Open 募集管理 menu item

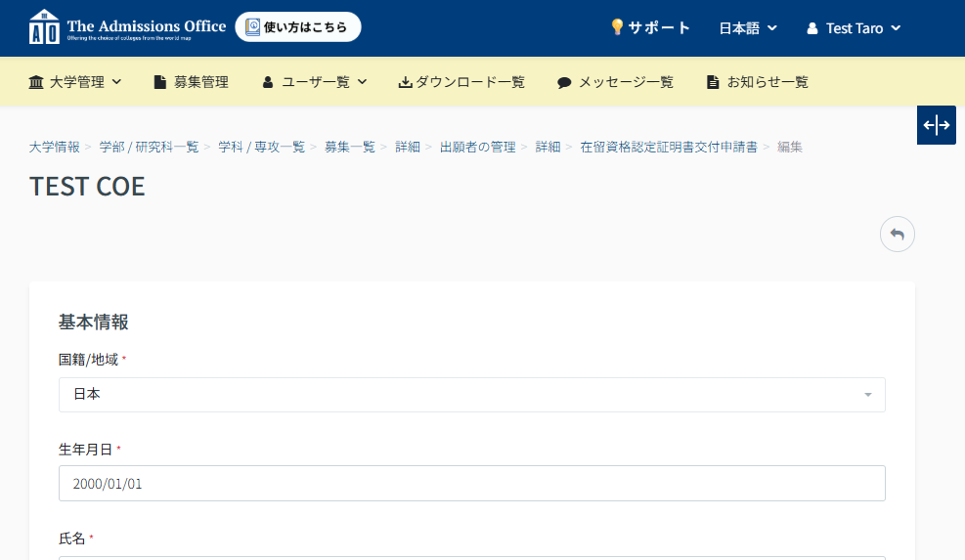pyautogui.click(x=191, y=82)
